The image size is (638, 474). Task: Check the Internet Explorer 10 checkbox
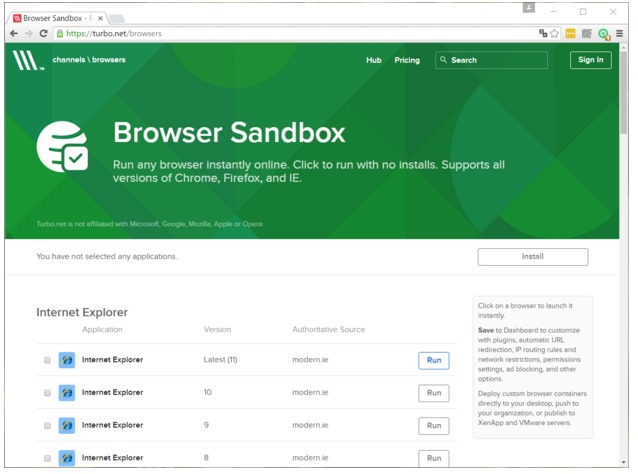tap(47, 393)
